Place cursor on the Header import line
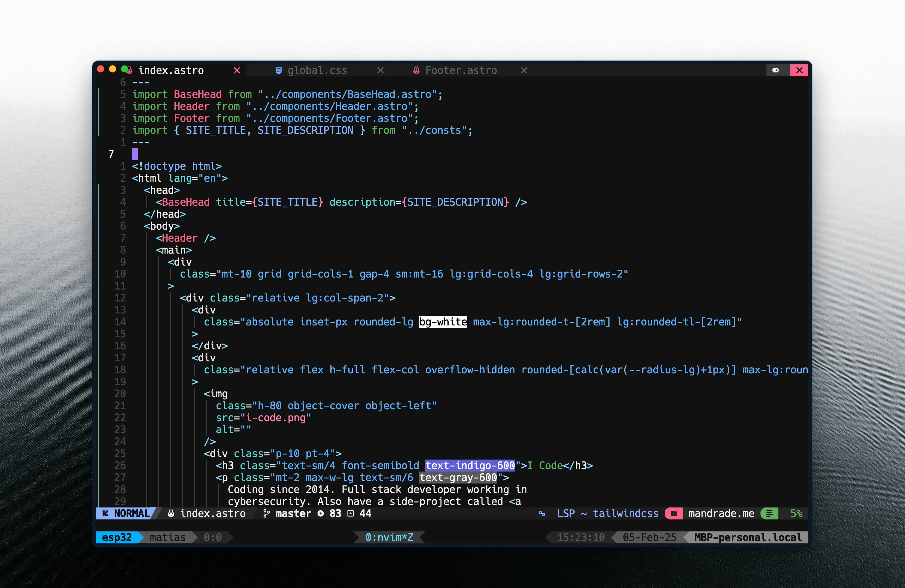905x588 pixels. click(x=275, y=106)
